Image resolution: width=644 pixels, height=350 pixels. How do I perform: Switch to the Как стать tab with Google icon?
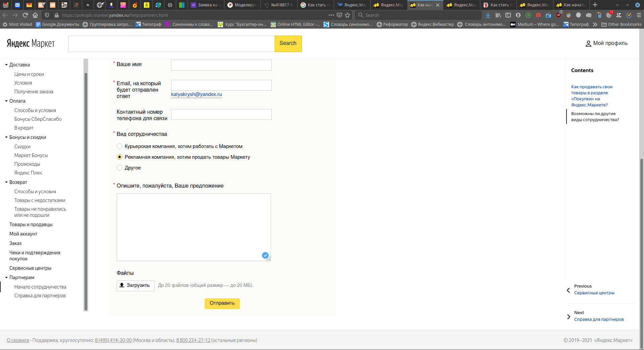[315, 5]
